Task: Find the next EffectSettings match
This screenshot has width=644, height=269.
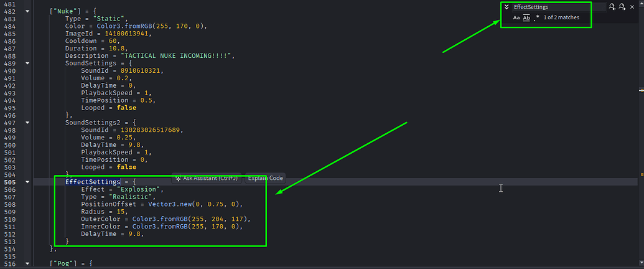Action: (622, 7)
